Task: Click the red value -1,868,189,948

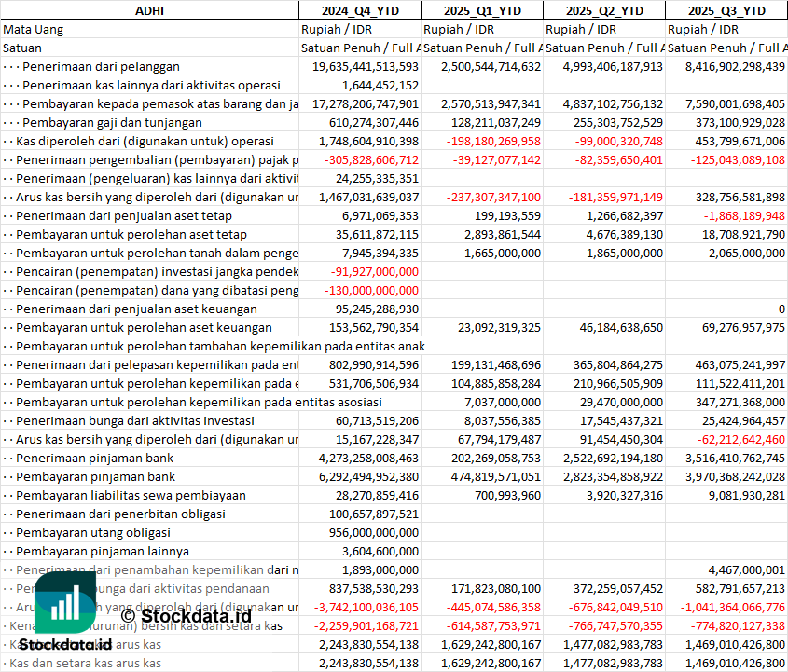Action: click(x=732, y=215)
